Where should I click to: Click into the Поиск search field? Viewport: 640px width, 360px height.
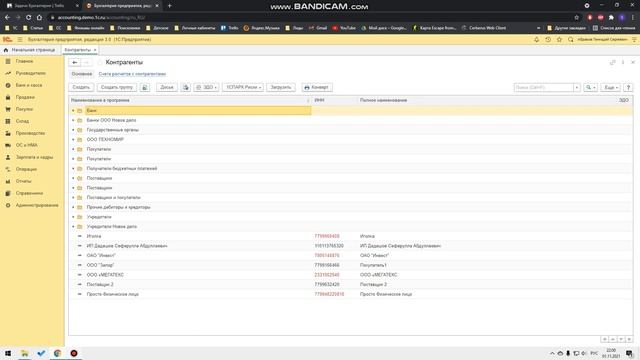(x=544, y=87)
